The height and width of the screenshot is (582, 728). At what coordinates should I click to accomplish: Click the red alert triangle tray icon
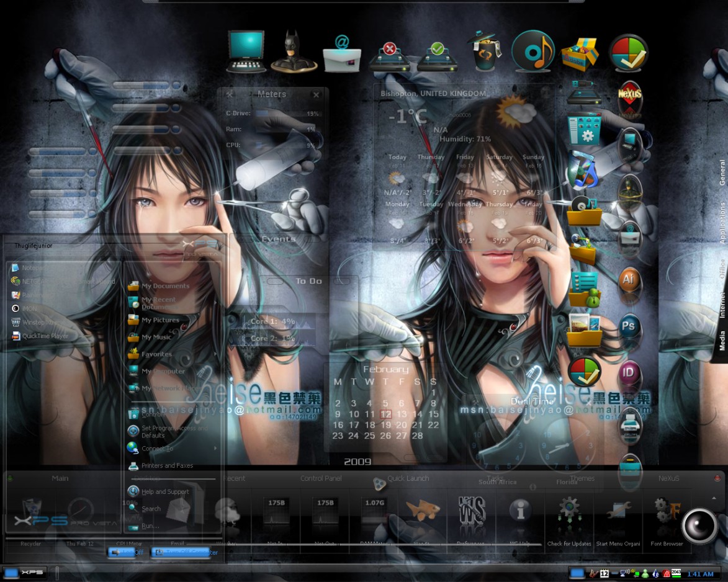tap(667, 574)
